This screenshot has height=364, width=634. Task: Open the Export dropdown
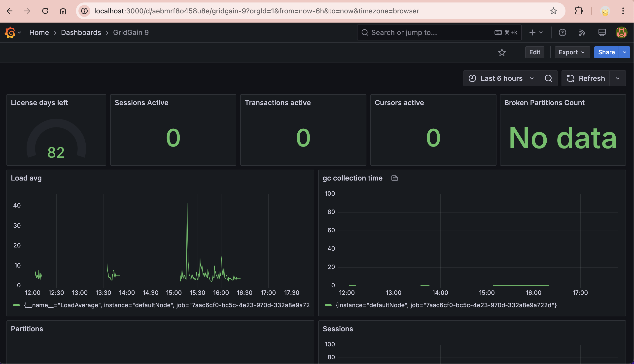(x=572, y=52)
